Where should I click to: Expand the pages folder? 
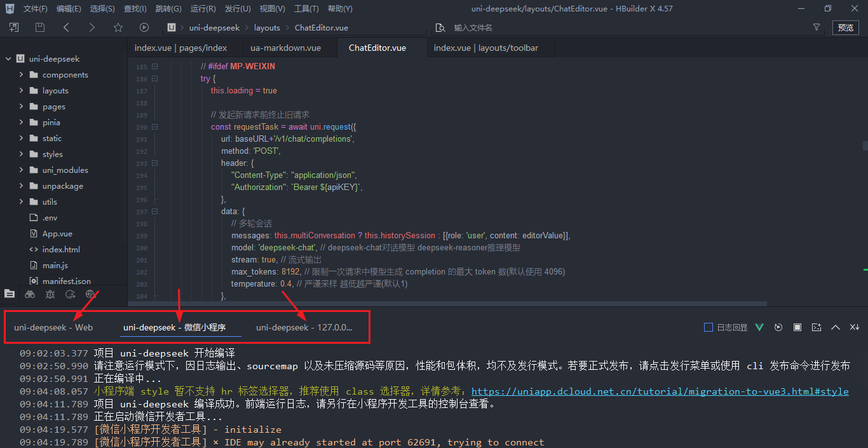(21, 106)
